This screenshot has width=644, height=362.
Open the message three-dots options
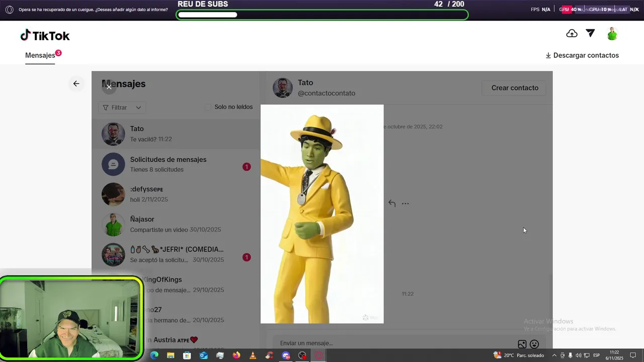[x=406, y=204]
